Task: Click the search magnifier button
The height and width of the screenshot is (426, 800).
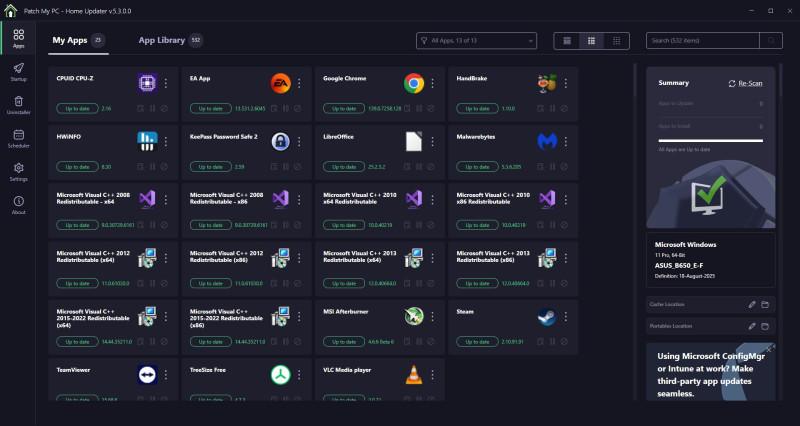Action: pyautogui.click(x=771, y=41)
